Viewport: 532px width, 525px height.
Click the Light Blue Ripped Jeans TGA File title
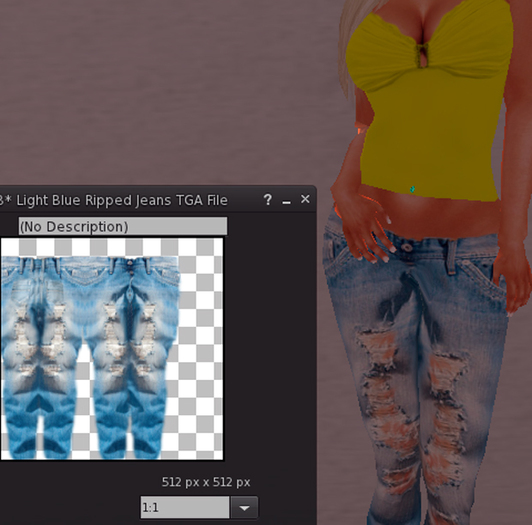pyautogui.click(x=114, y=200)
